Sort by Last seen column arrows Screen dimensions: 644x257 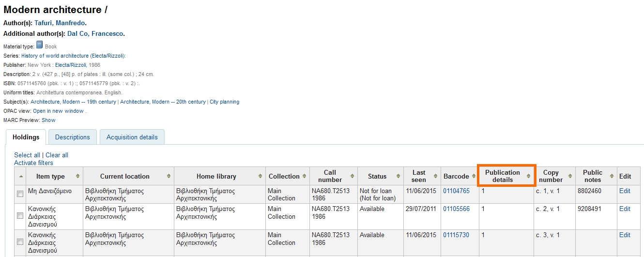point(436,177)
